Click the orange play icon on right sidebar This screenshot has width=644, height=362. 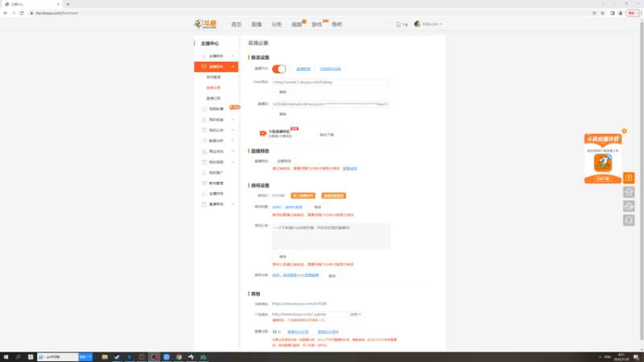629,178
